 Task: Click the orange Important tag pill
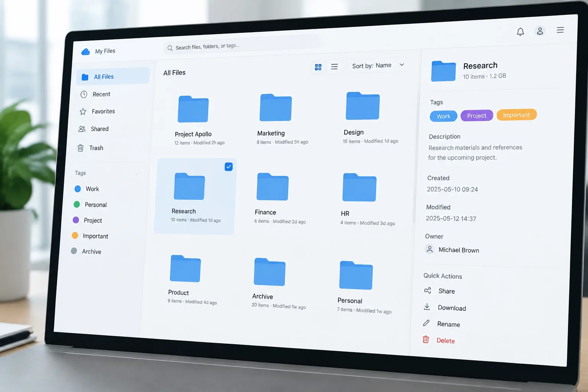click(x=516, y=115)
